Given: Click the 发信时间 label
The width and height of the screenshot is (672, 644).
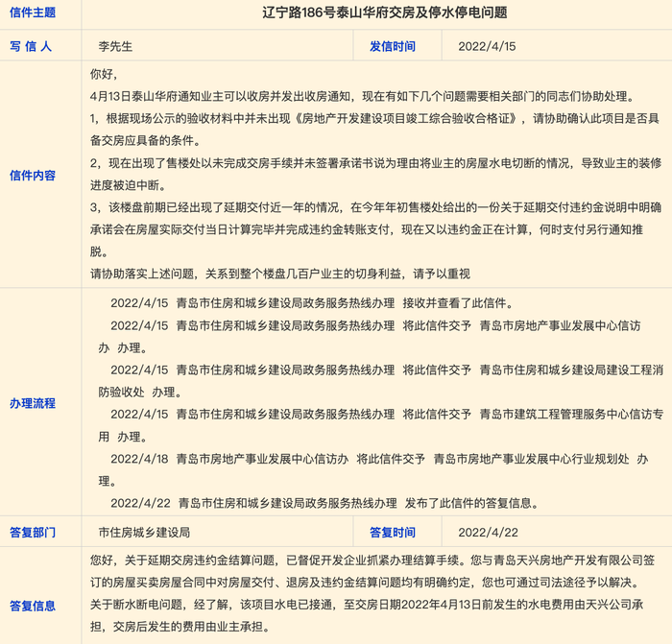Looking at the screenshot, I should click(x=393, y=46).
